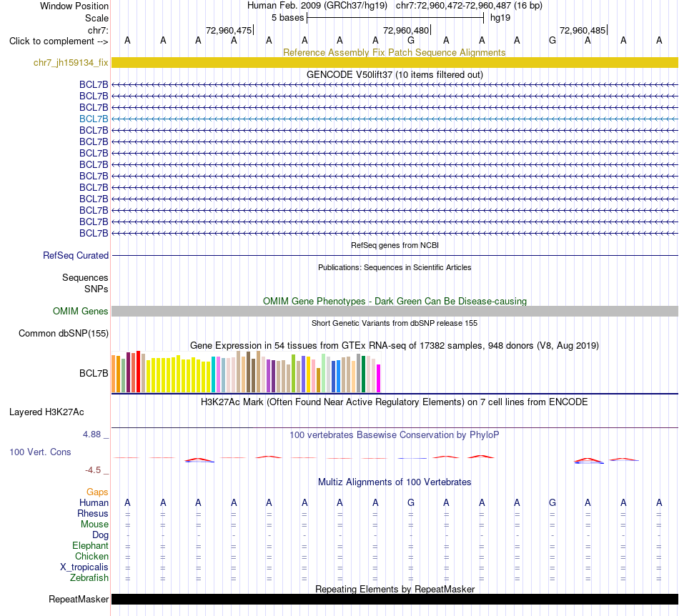Click the bright red bar in GTEx chart

tap(138, 372)
